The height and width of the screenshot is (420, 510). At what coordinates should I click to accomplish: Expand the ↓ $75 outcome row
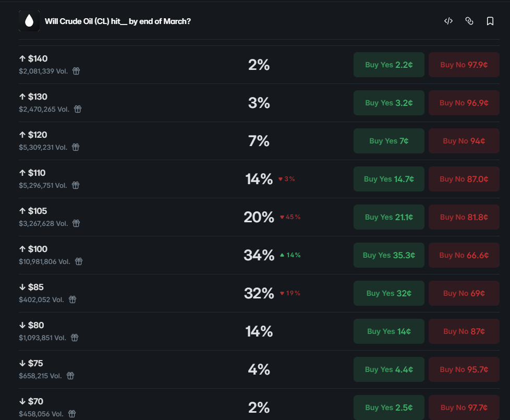coord(156,369)
